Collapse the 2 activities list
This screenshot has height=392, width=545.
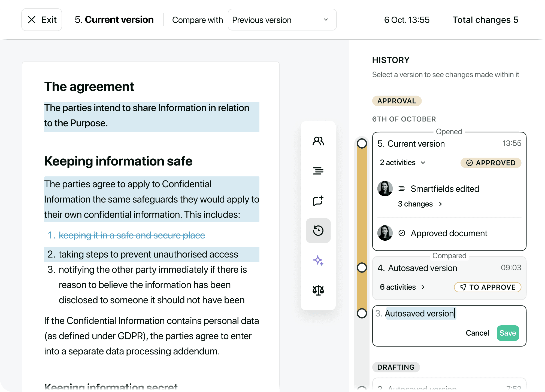402,163
